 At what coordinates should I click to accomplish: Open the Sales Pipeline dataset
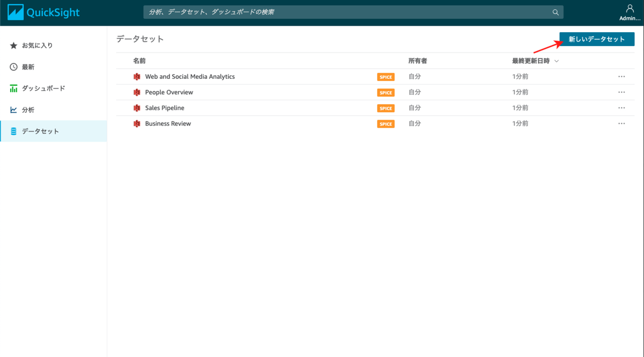click(x=165, y=108)
